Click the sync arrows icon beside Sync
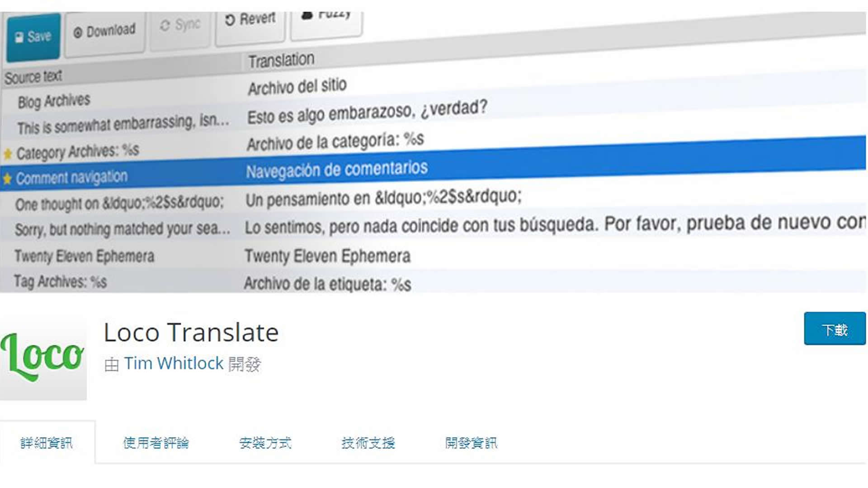This screenshot has width=868, height=488. pos(165,26)
